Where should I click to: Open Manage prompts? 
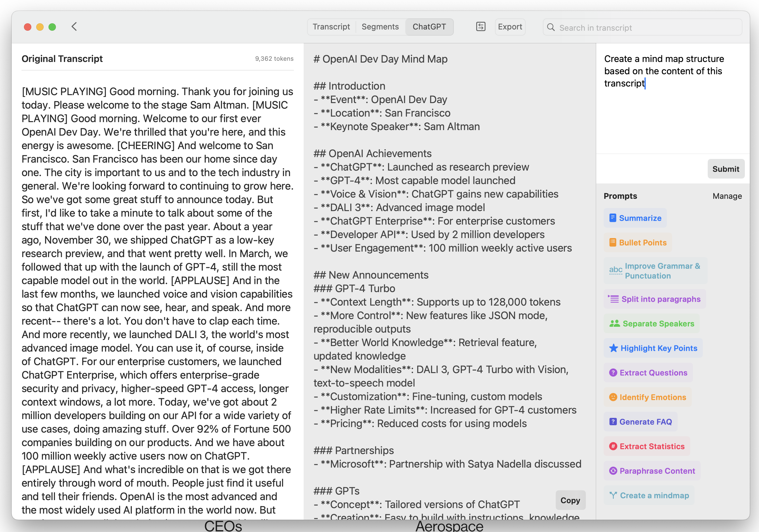tap(727, 196)
